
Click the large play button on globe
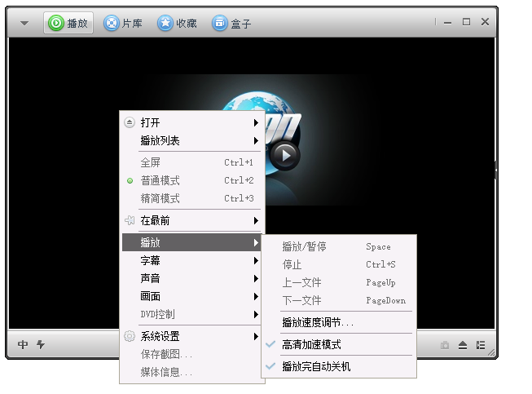click(285, 156)
